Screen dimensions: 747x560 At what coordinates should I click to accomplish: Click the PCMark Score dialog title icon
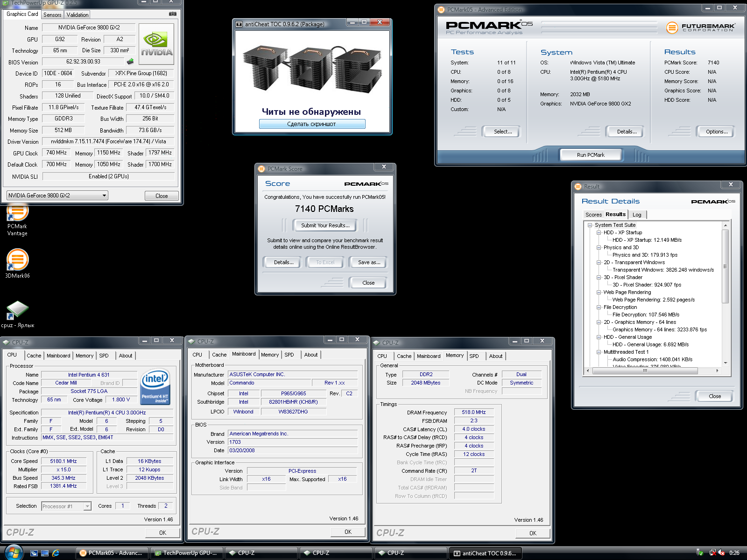coord(261,168)
